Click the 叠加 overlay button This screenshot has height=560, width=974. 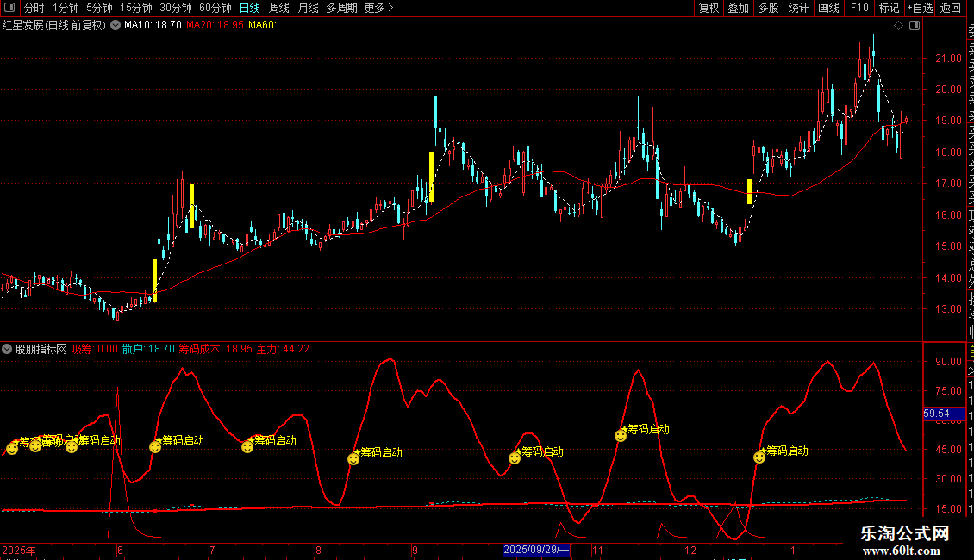tap(739, 8)
